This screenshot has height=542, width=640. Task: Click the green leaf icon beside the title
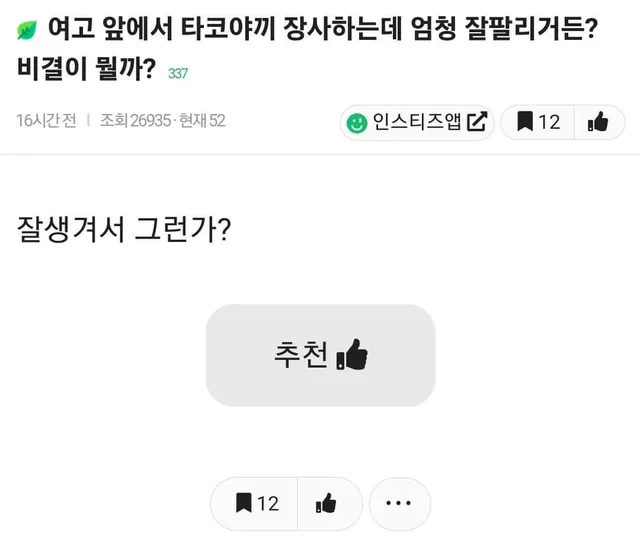coord(27,31)
